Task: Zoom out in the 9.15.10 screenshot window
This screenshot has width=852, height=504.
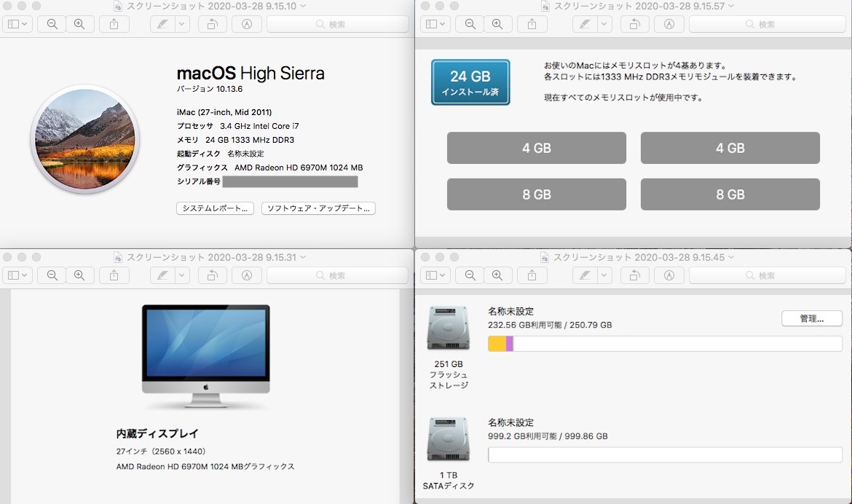Action: (52, 24)
